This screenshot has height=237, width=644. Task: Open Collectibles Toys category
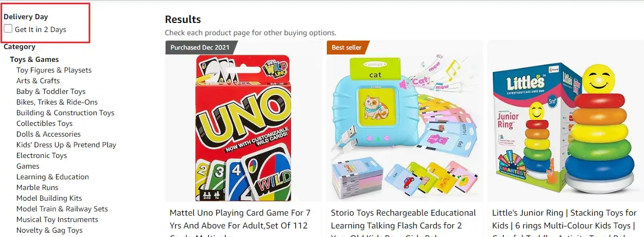[44, 123]
